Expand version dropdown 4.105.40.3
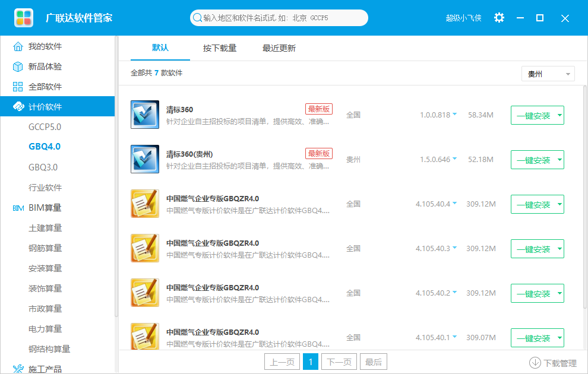 (x=454, y=248)
